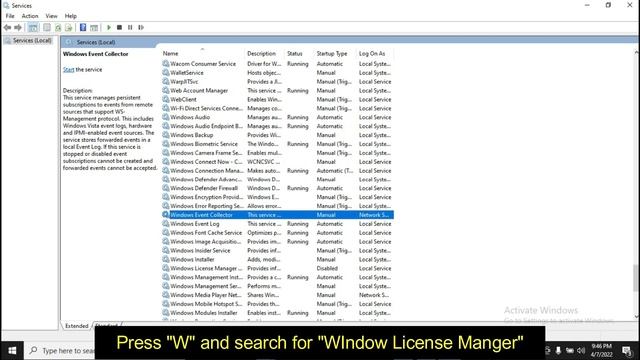640x360 pixels.
Task: Select Windows Image Acquisition service
Action: [278, 242]
